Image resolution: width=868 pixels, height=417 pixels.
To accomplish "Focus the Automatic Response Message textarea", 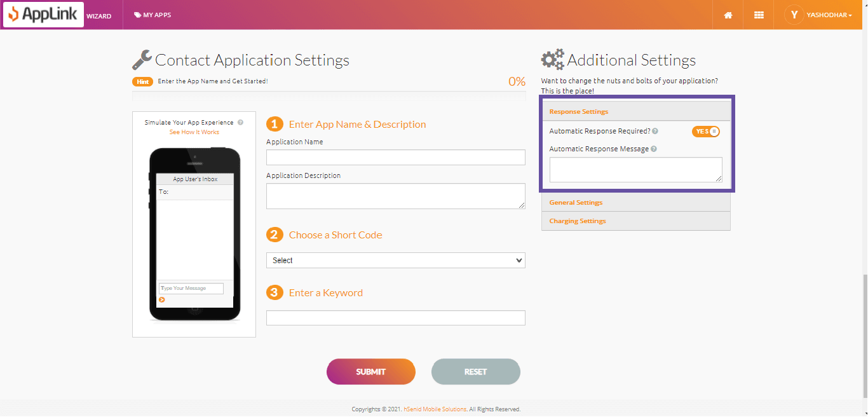I will click(x=636, y=170).
